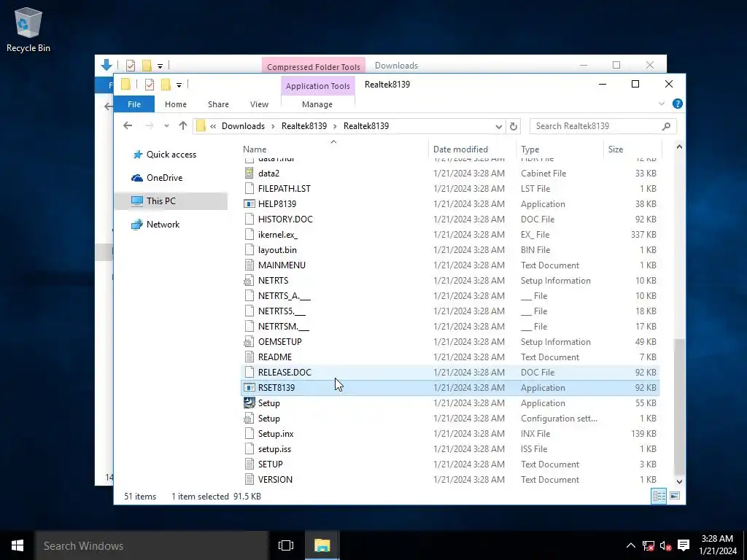Click the HELP8139 application icon
Screen dimensions: 747x560
point(249,204)
